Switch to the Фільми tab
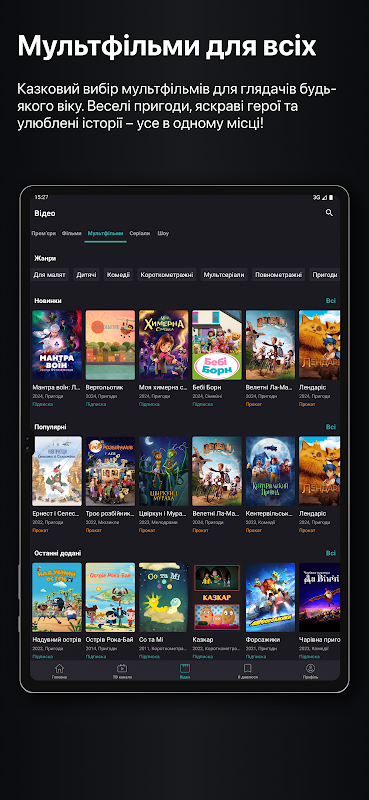The image size is (369, 800). pyautogui.click(x=71, y=233)
